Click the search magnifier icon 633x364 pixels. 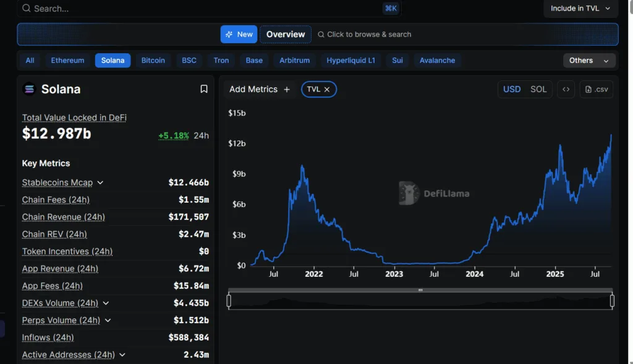point(26,8)
